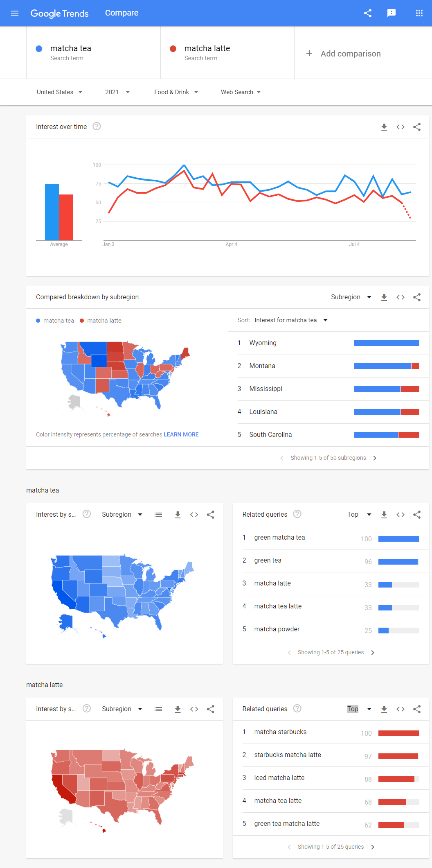Image resolution: width=432 pixels, height=868 pixels.
Task: Share the trends comparison from the header
Action: click(367, 13)
